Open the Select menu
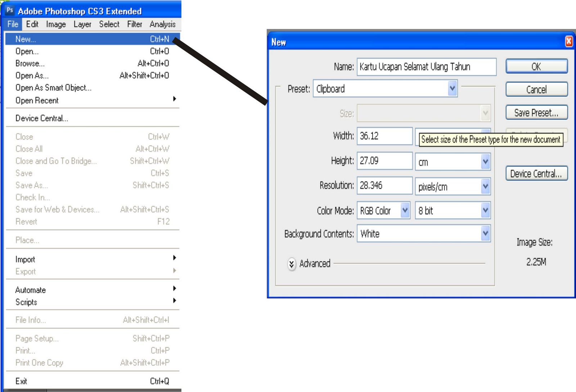This screenshot has width=576, height=392. (109, 24)
